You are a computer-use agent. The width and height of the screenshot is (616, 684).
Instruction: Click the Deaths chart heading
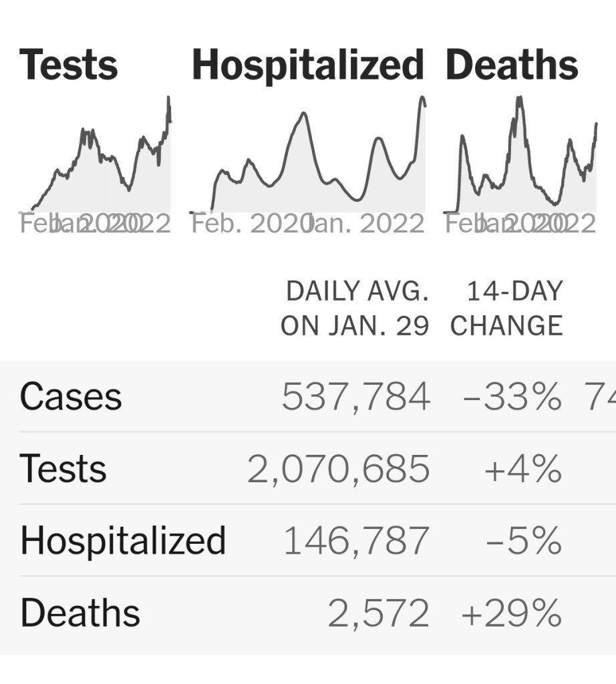click(x=512, y=65)
